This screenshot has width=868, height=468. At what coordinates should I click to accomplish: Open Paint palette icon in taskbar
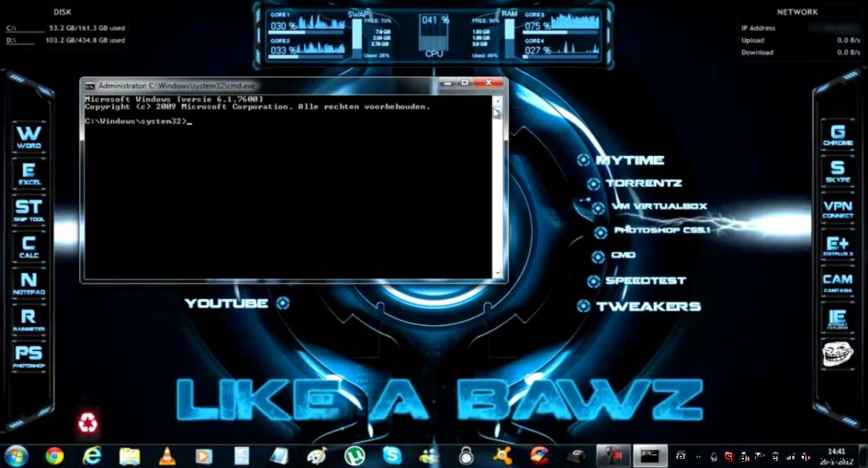point(317,456)
